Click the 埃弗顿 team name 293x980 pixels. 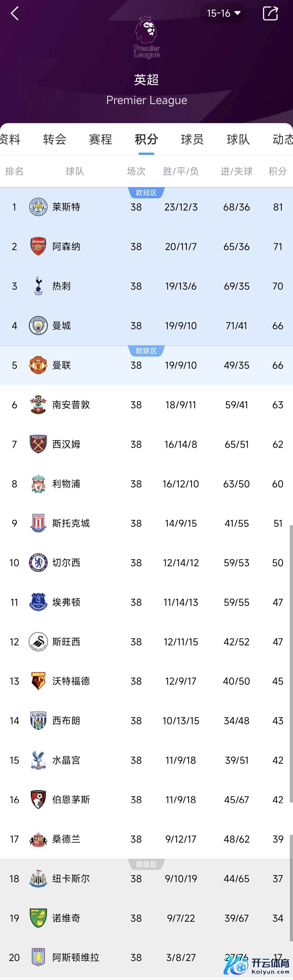click(66, 602)
